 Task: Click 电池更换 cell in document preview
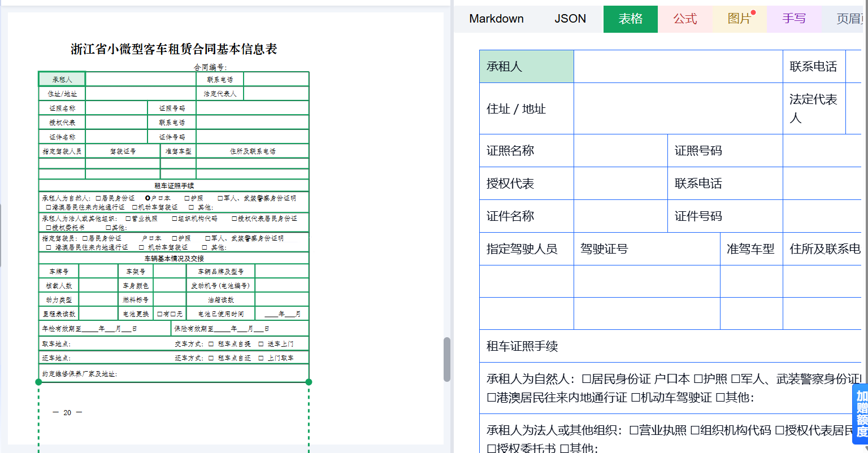pos(136,313)
